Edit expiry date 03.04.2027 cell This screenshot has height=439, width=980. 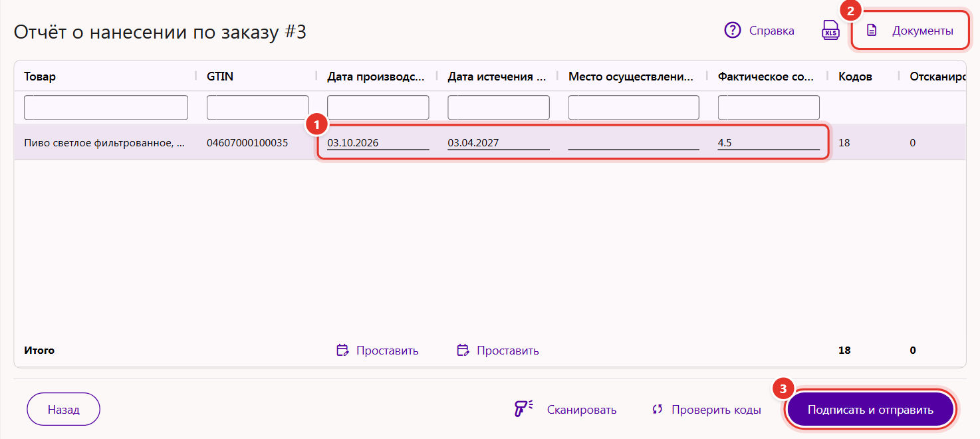499,142
